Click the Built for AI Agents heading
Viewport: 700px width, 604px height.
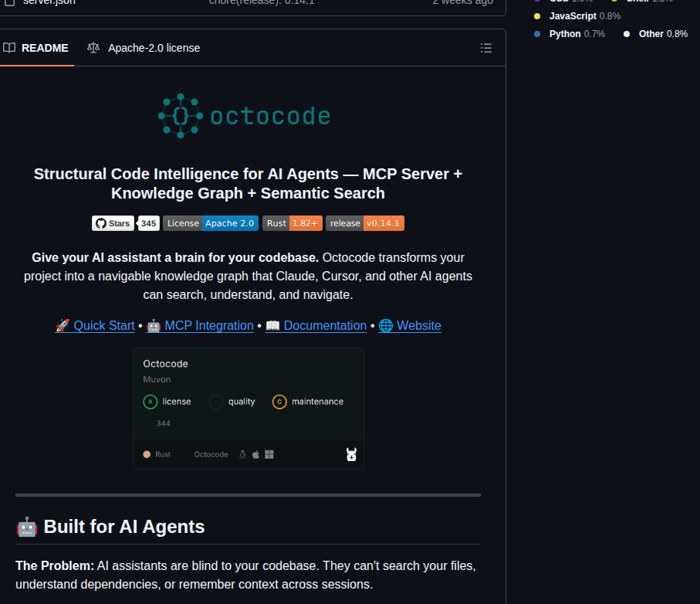[124, 527]
